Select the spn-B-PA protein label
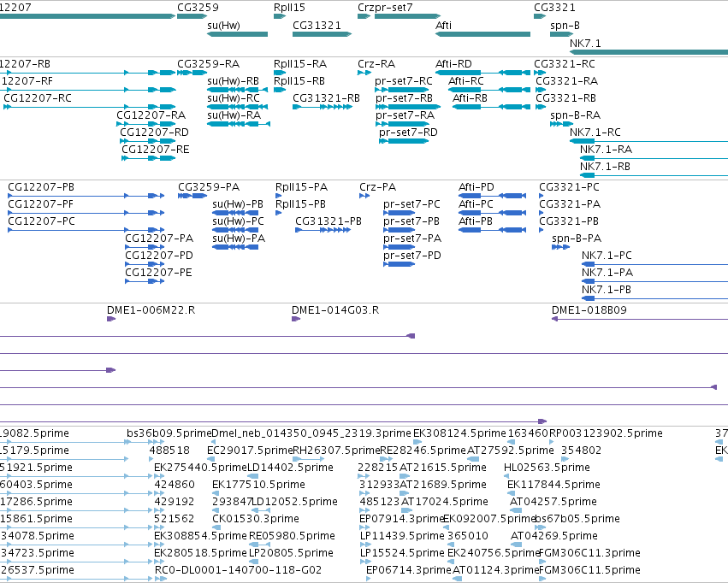Image resolution: width=728 pixels, height=583 pixels. [x=577, y=238]
